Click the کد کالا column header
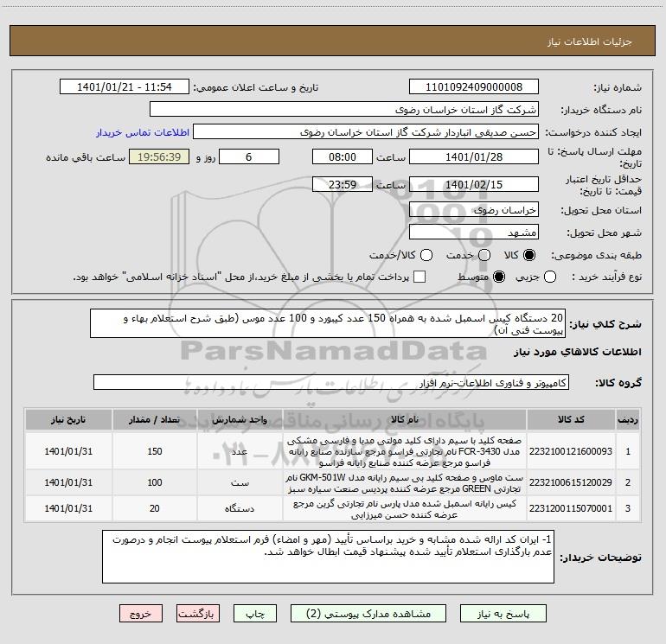 click(571, 419)
